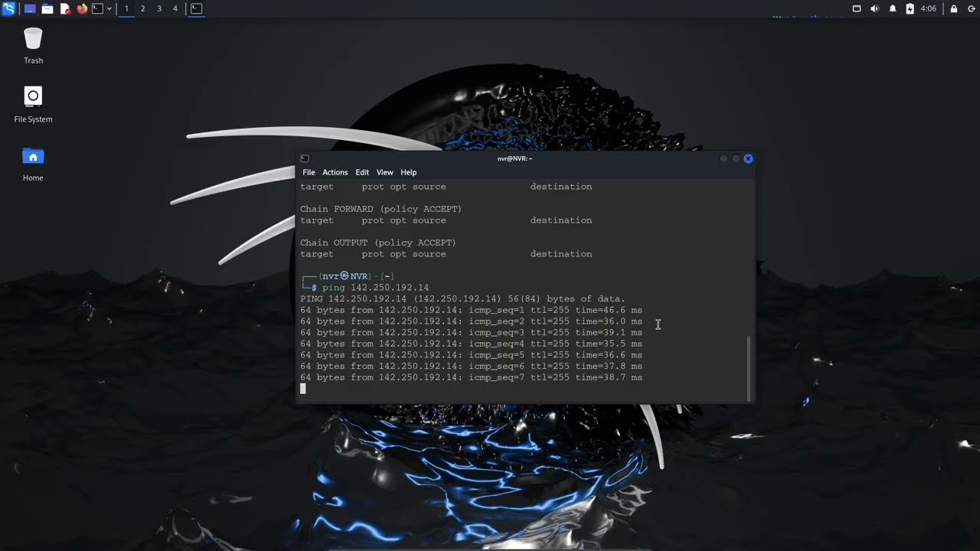The height and width of the screenshot is (551, 980).
Task: Lock the screen with padlock icon
Action: pyautogui.click(x=954, y=8)
